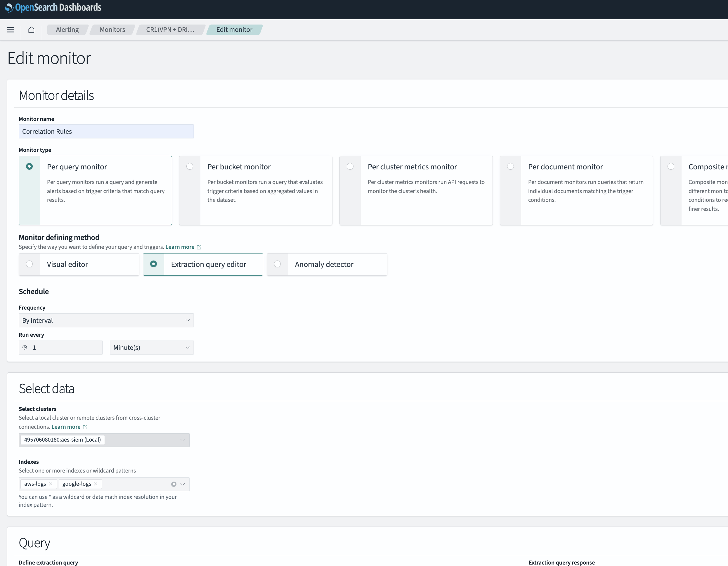The height and width of the screenshot is (566, 728).
Task: Go to Monitors breadcrumb
Action: pos(112,30)
